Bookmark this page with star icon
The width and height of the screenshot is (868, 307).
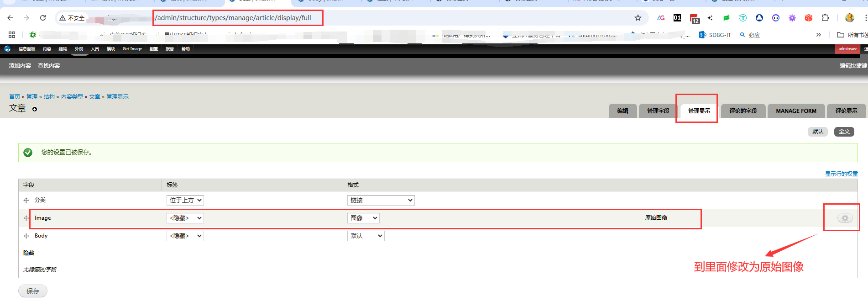pos(638,18)
